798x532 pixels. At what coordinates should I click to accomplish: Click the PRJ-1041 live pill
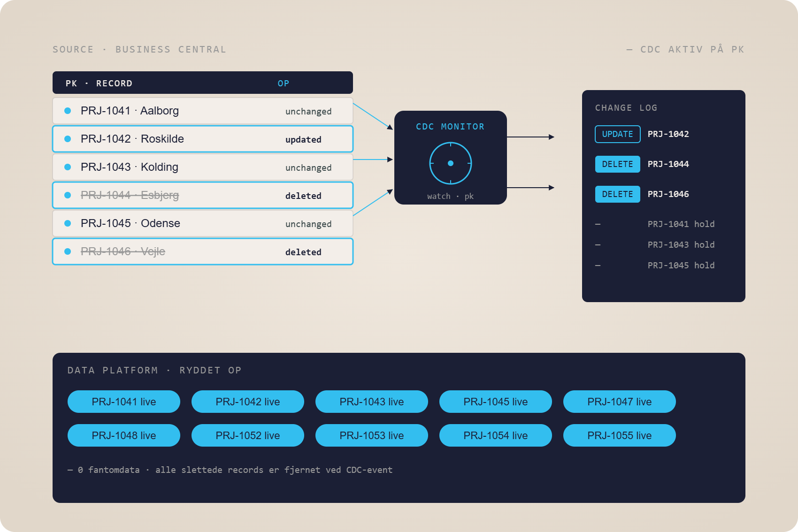124,402
